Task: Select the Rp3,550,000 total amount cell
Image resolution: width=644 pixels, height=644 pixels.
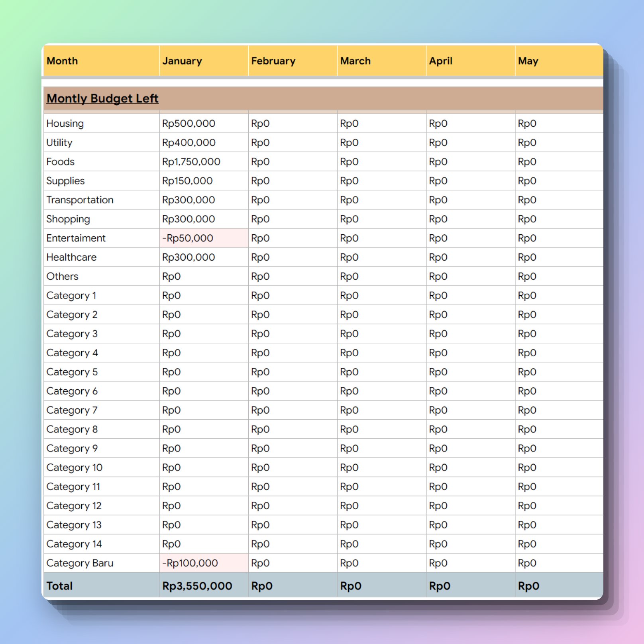Action: click(197, 586)
